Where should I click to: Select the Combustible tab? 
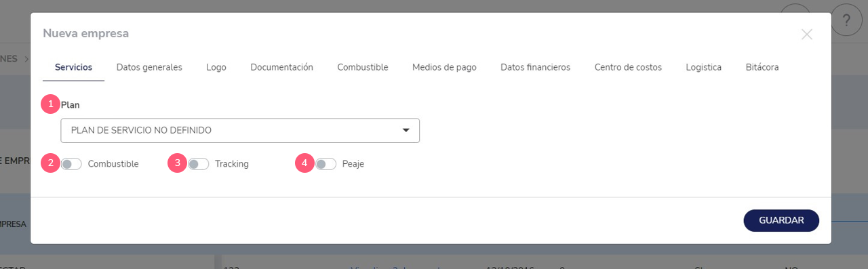pos(363,67)
